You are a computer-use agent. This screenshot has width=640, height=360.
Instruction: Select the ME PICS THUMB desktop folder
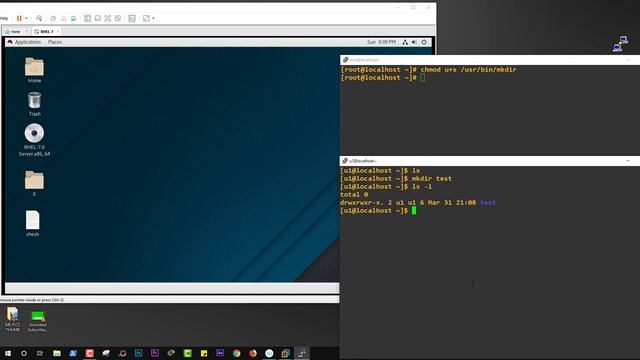pyautogui.click(x=13, y=320)
